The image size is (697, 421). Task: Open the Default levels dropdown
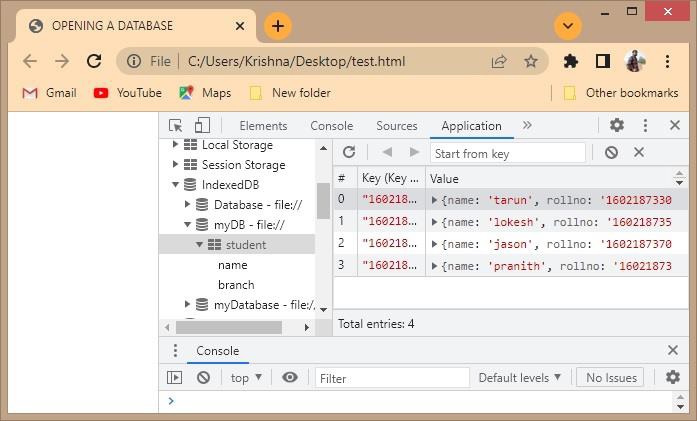[x=519, y=377]
